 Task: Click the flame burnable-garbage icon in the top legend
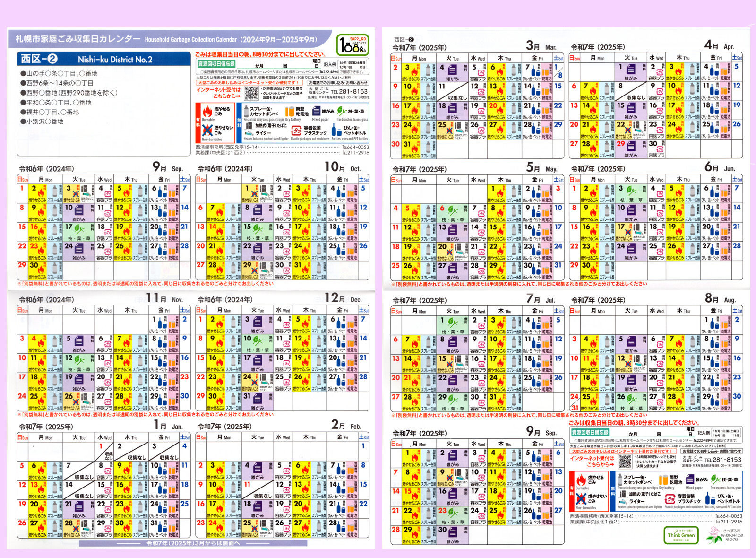click(207, 111)
